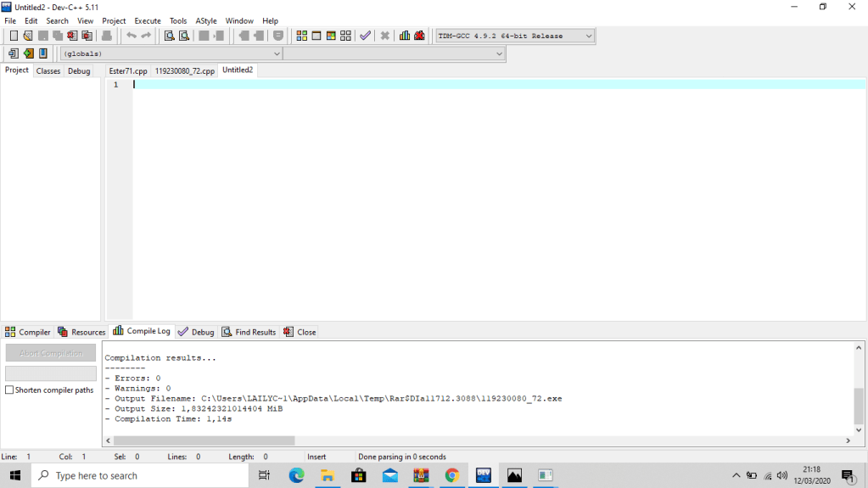Enable Shorten compiler paths checkbox
This screenshot has height=488, width=868.
coord(9,390)
